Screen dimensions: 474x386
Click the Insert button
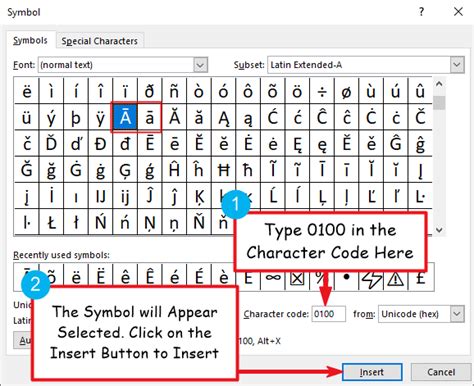pyautogui.click(x=372, y=372)
